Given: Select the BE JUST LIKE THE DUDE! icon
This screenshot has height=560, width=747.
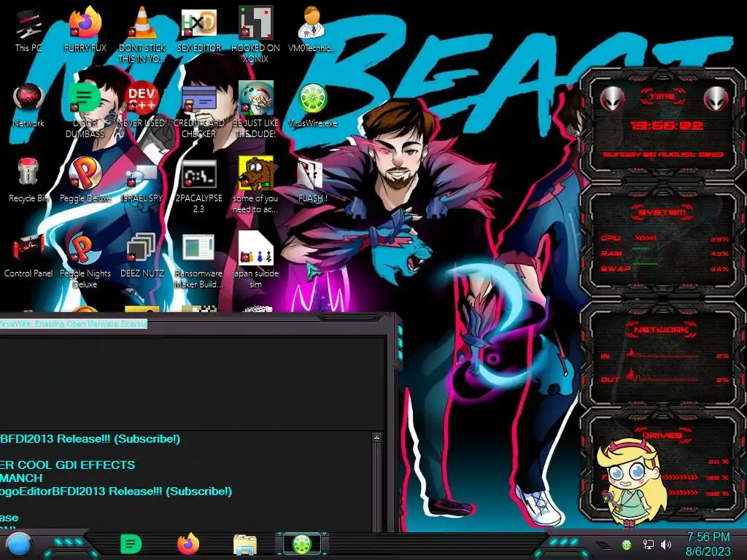Looking at the screenshot, I should click(255, 110).
